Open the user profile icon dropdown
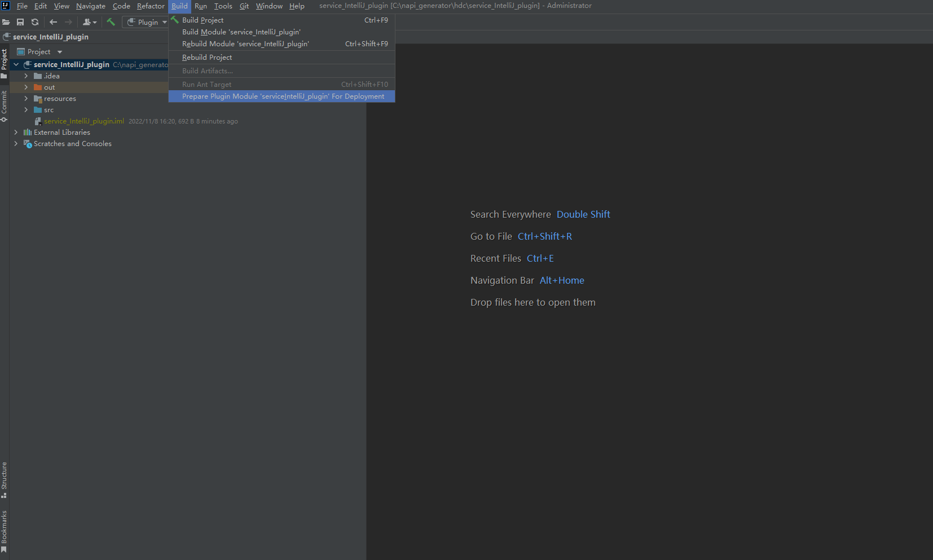 point(90,23)
